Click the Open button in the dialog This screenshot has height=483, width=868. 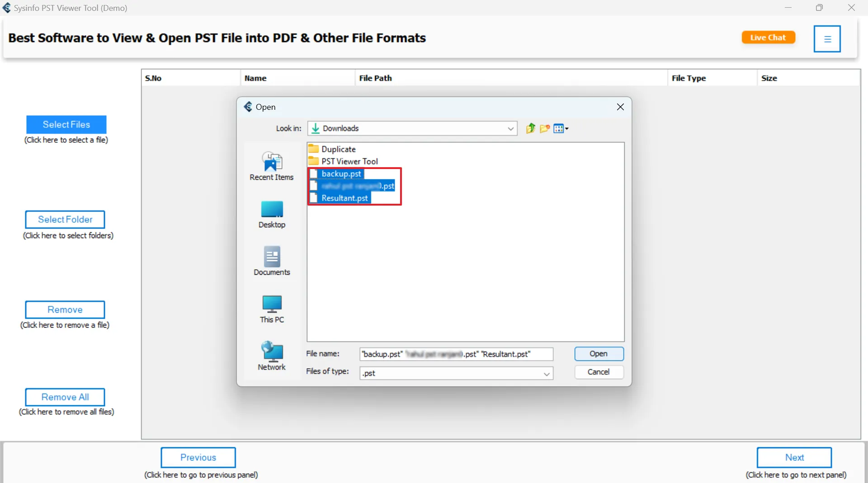click(x=599, y=354)
